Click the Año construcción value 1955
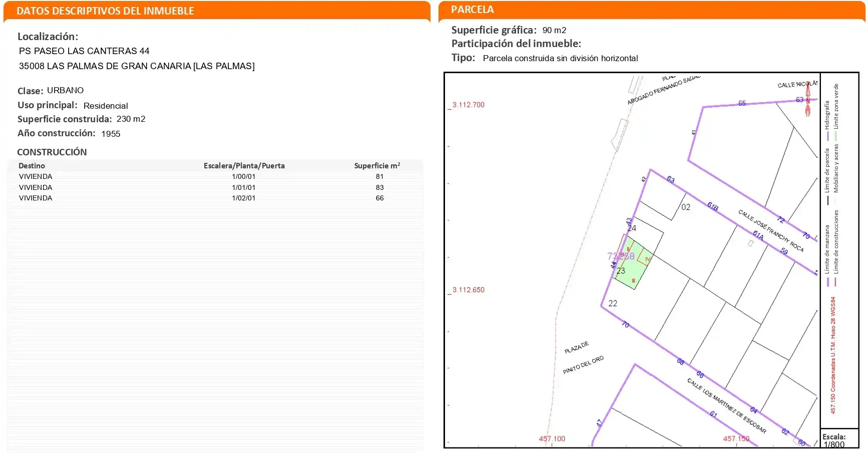The width and height of the screenshot is (868, 453). coord(111,134)
